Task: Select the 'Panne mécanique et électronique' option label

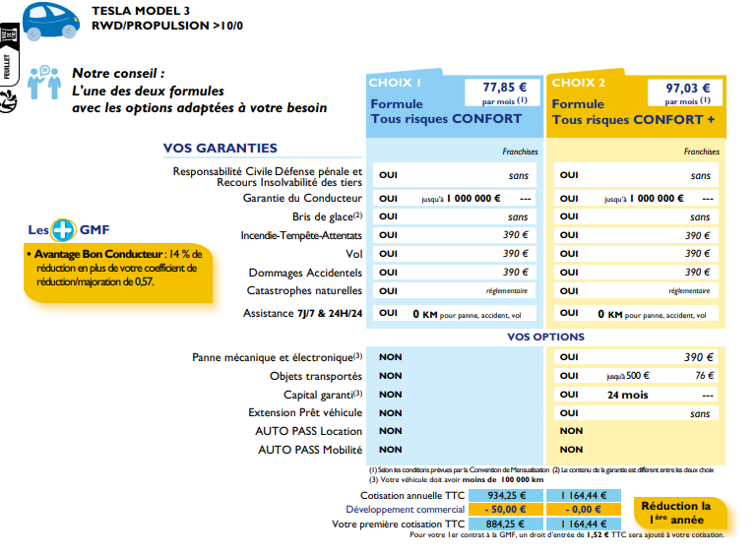Action: pos(278,357)
